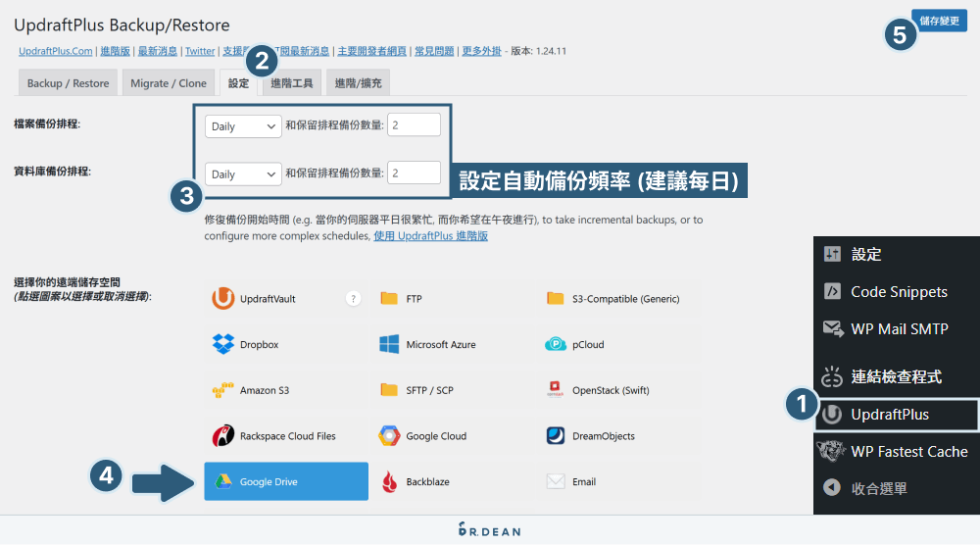Open Code Snippets menu item text

coord(899,292)
